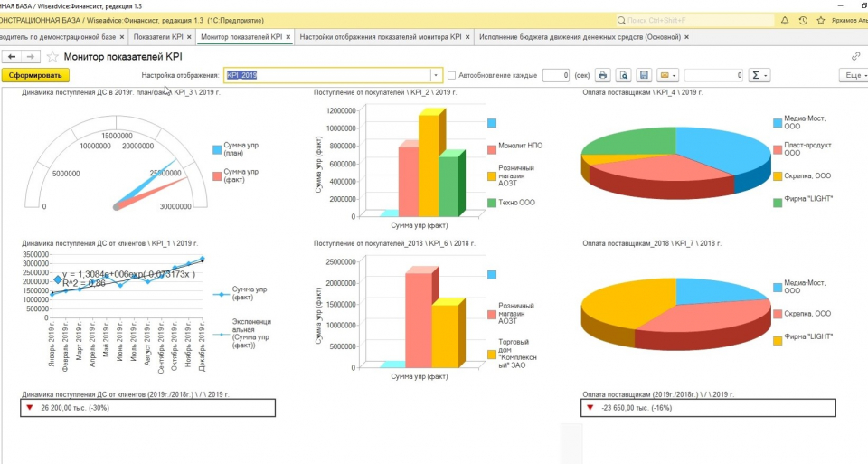868x464 pixels.
Task: Enable the Автообновление каждые checkbox
Action: coord(452,75)
